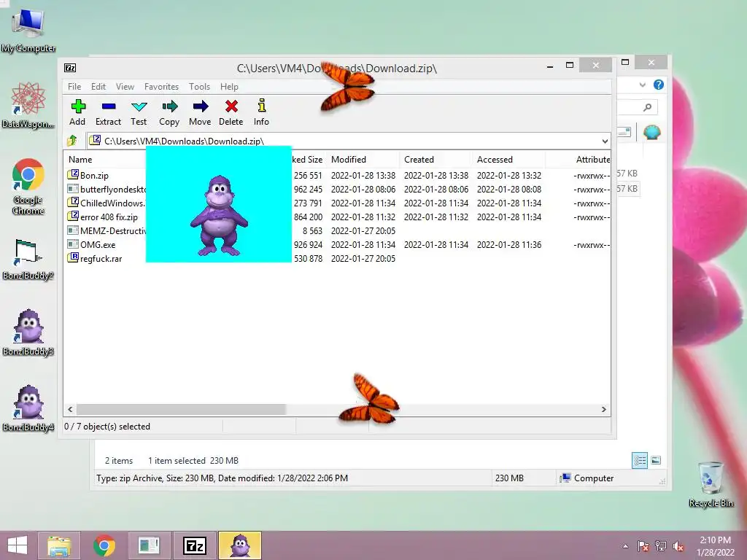
Task: Open File Explorer from the taskbar
Action: 59,545
